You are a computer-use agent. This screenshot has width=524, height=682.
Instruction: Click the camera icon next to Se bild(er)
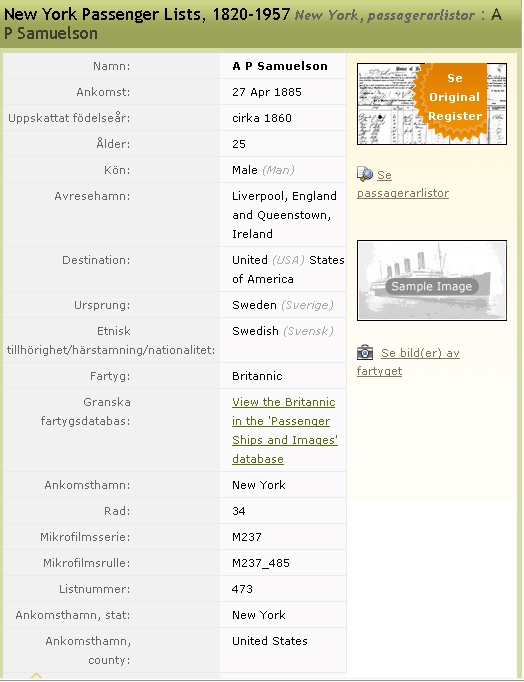365,352
